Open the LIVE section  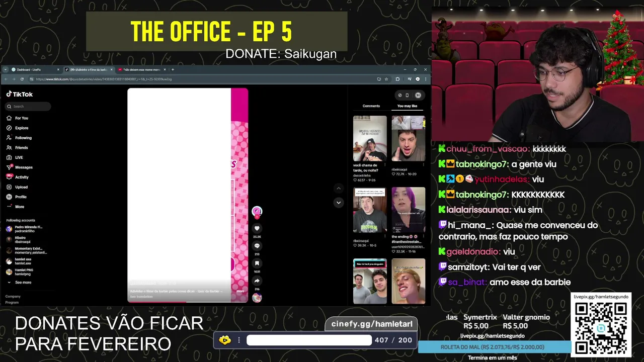[15, 157]
